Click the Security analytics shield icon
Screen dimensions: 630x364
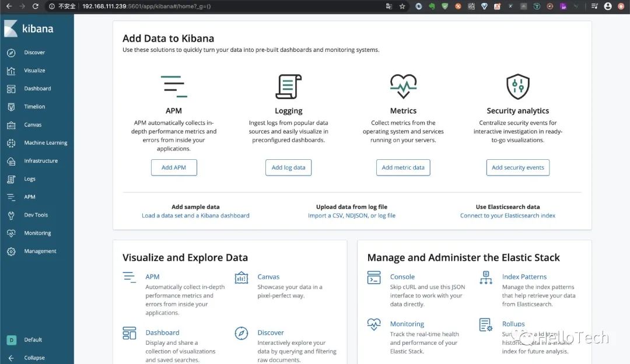518,86
